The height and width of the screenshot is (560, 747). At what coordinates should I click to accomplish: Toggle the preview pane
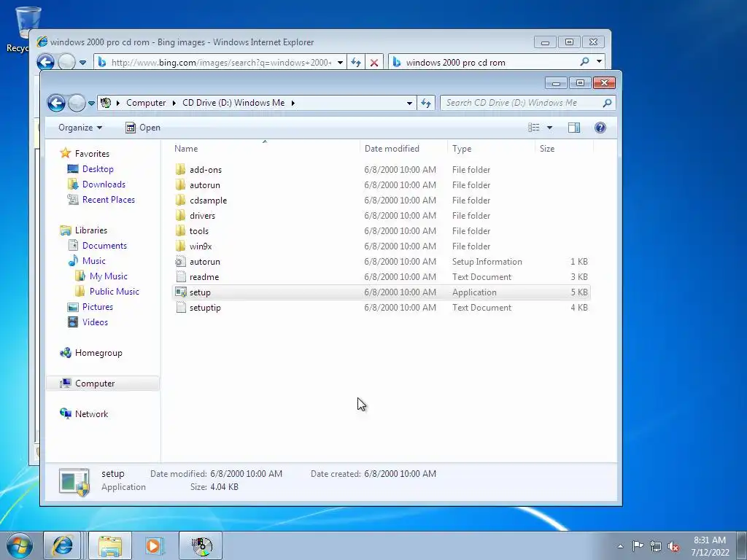(x=574, y=128)
